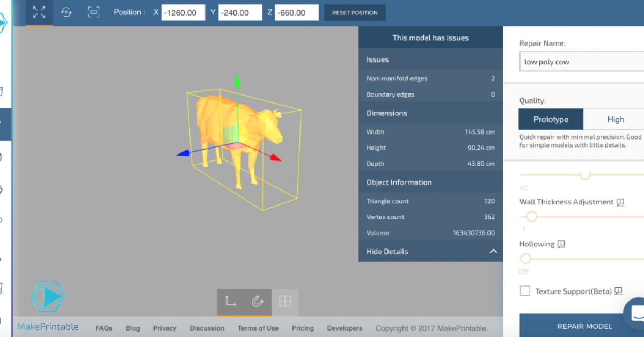644x337 pixels.
Task: Click the Hollowing info icon
Action: tap(561, 244)
